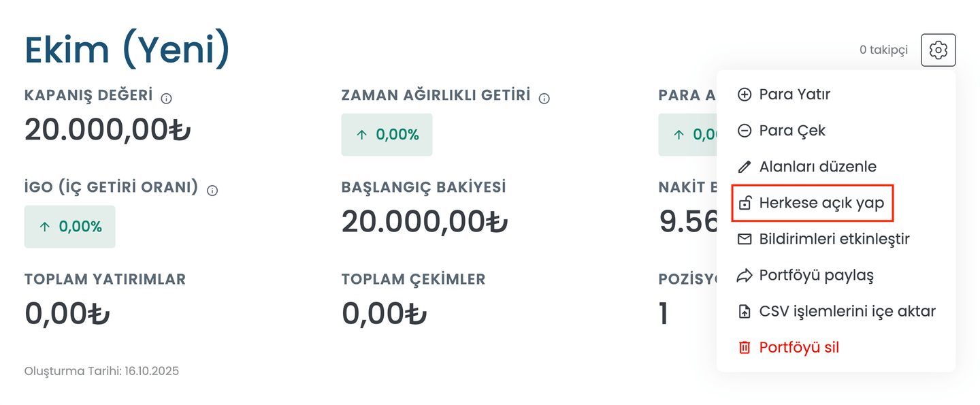
Task: Click the Ekim (Yeni) portfolio title
Action: tap(127, 50)
